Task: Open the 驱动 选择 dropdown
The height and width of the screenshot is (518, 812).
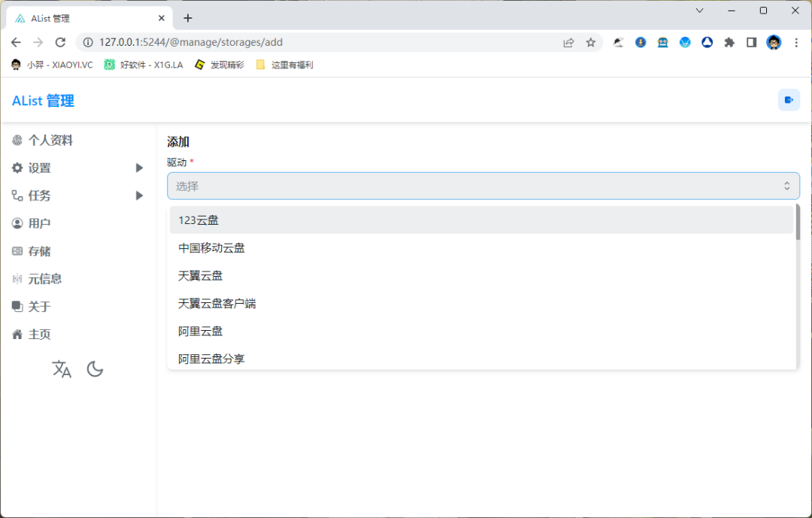Action: [483, 186]
